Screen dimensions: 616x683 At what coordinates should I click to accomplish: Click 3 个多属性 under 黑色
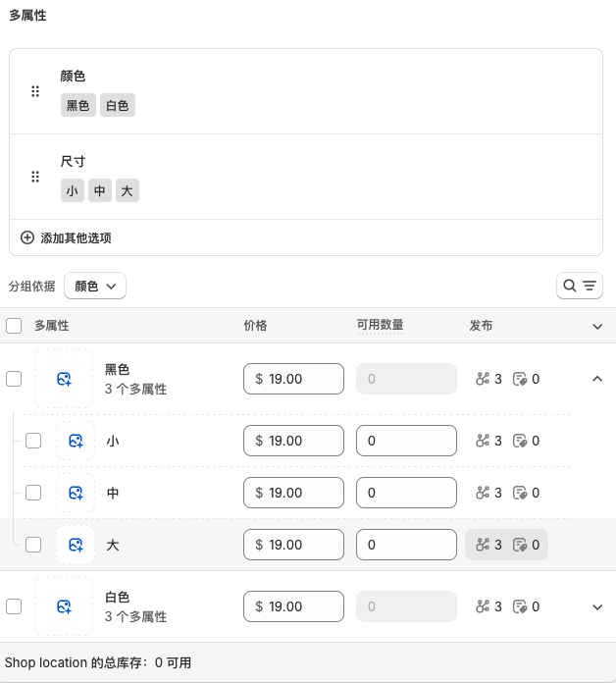point(135,389)
